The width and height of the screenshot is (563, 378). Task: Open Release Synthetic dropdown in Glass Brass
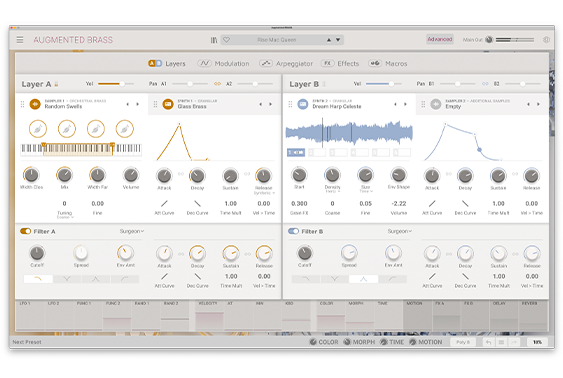[264, 193]
